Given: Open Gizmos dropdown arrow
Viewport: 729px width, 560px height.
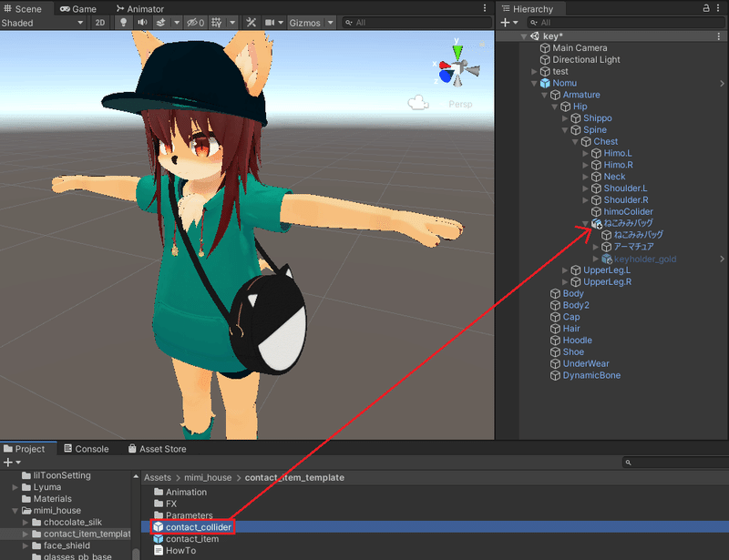Looking at the screenshot, I should click(330, 22).
